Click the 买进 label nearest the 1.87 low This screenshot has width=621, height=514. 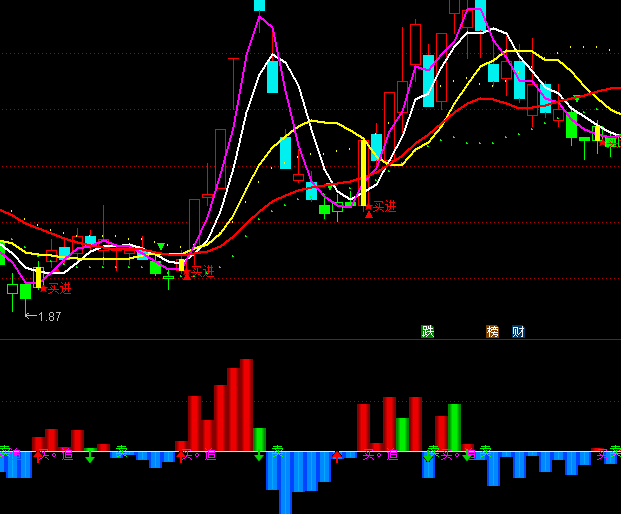(59, 288)
